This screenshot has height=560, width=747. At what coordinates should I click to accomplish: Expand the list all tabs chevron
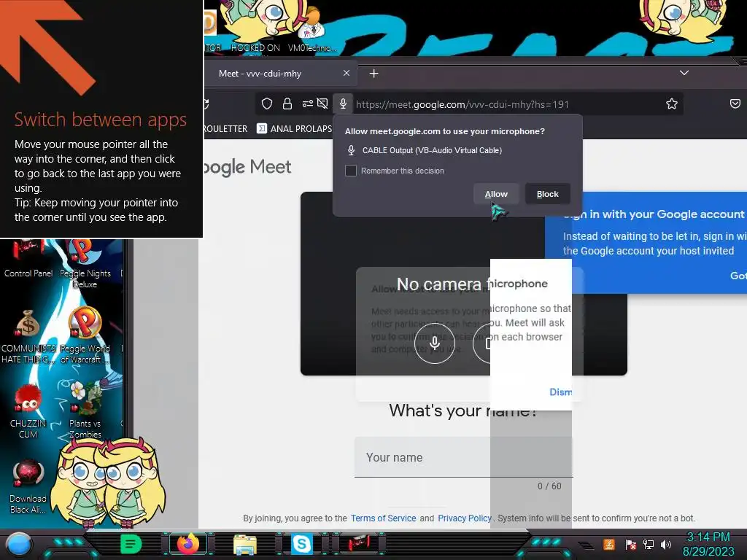(684, 73)
